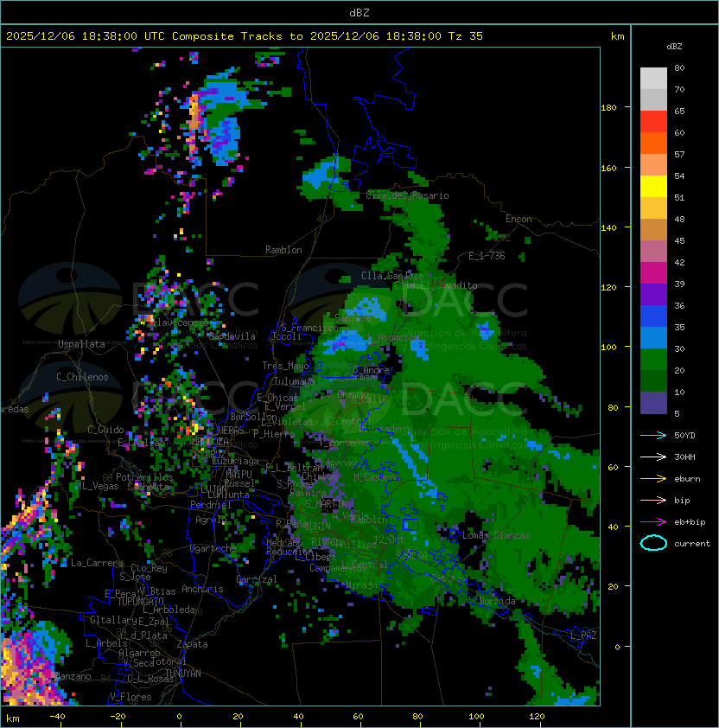
Task: Click the Uspallata place label
Action: pos(81,344)
